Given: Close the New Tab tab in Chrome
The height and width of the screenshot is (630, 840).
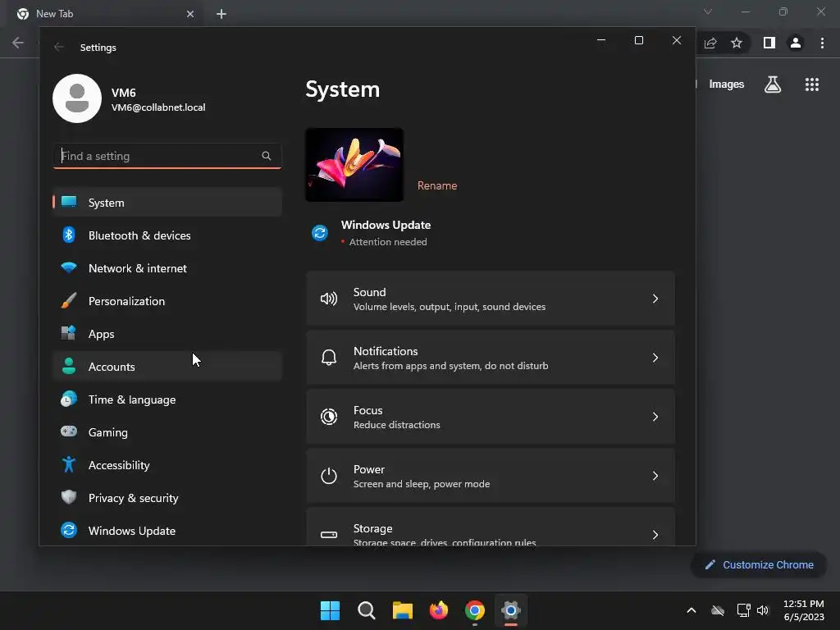Looking at the screenshot, I should click(x=190, y=14).
